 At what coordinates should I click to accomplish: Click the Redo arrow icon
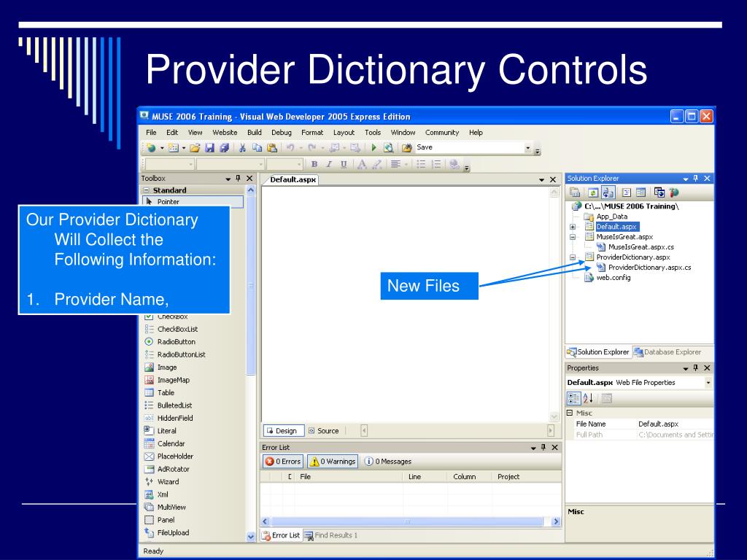(x=312, y=148)
